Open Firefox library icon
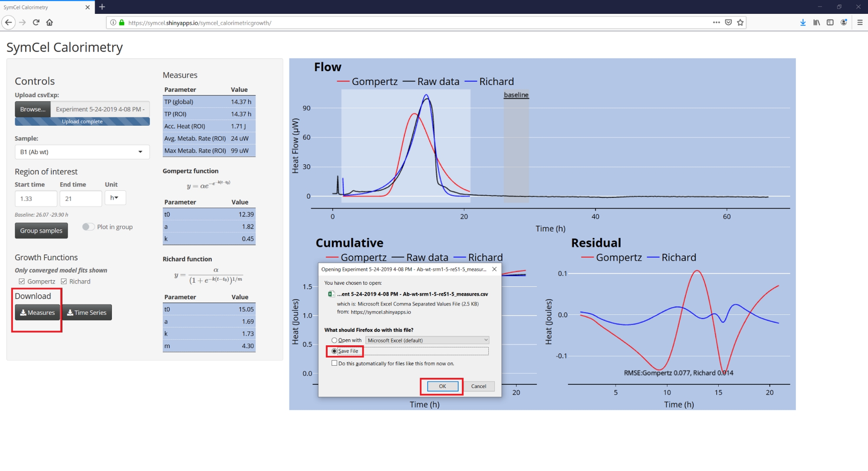This screenshot has width=868, height=471. pos(816,23)
